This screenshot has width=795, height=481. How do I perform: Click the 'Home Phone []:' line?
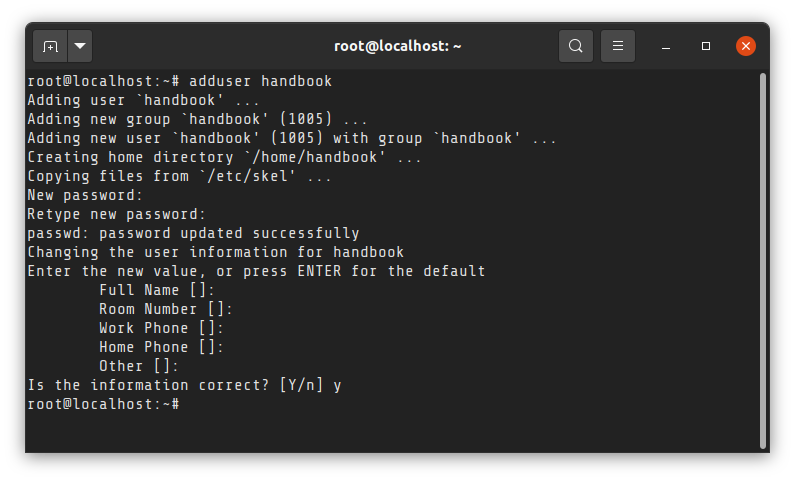pos(161,347)
